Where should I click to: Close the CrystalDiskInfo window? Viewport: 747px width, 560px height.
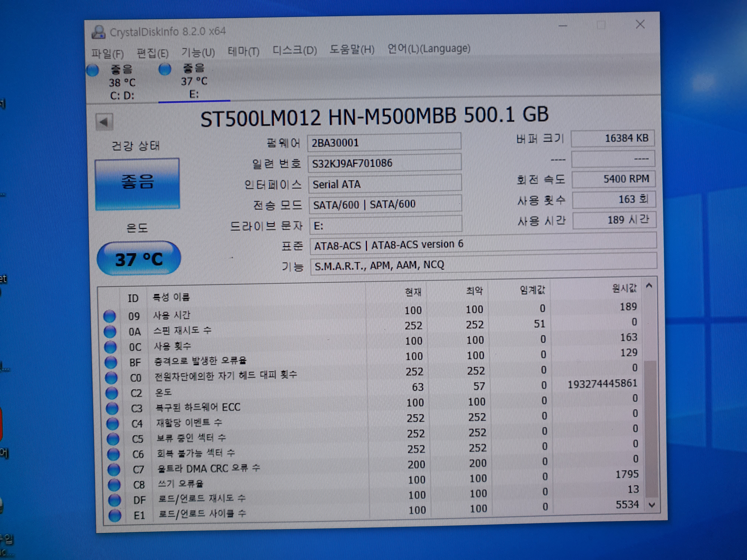click(640, 24)
